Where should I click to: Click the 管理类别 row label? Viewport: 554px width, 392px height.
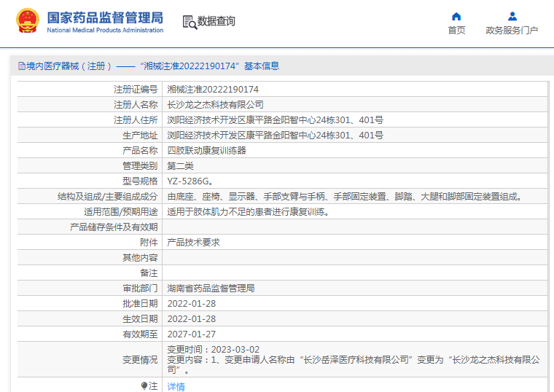[140, 165]
